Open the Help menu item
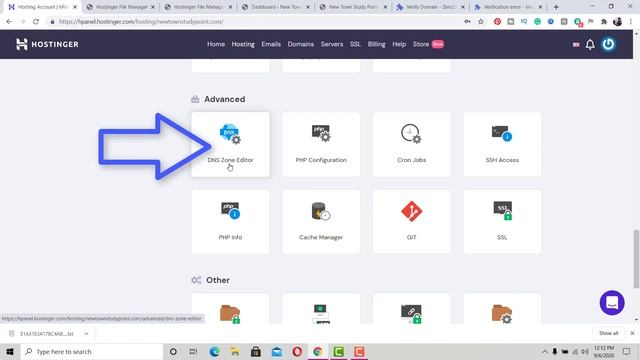This screenshot has width=640, height=360. pyautogui.click(x=399, y=44)
